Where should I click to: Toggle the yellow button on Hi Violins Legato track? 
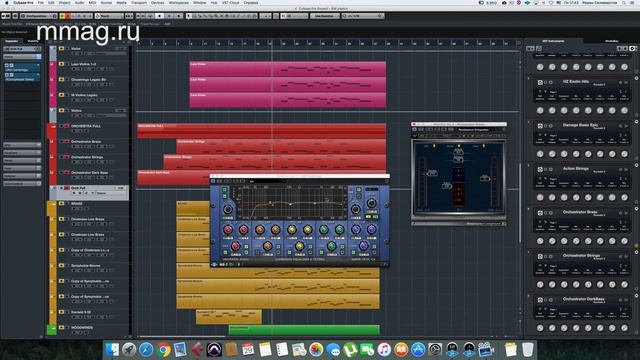pyautogui.click(x=62, y=95)
